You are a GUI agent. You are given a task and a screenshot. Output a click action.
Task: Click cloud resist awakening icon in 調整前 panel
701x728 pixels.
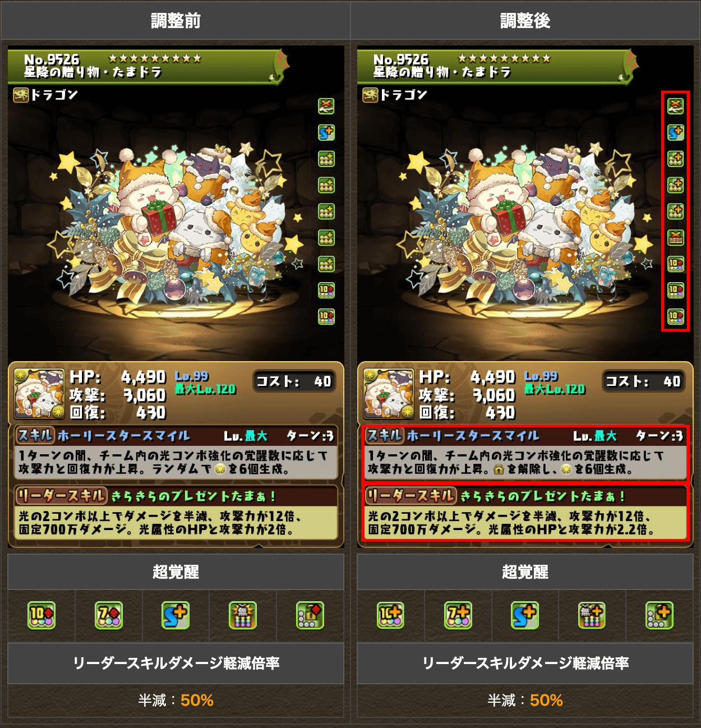(326, 106)
